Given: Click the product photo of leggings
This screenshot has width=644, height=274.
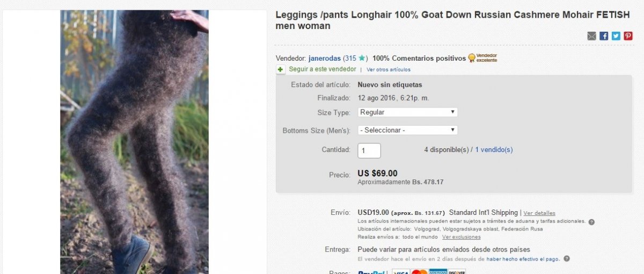Looking at the screenshot, I should pos(134,140).
